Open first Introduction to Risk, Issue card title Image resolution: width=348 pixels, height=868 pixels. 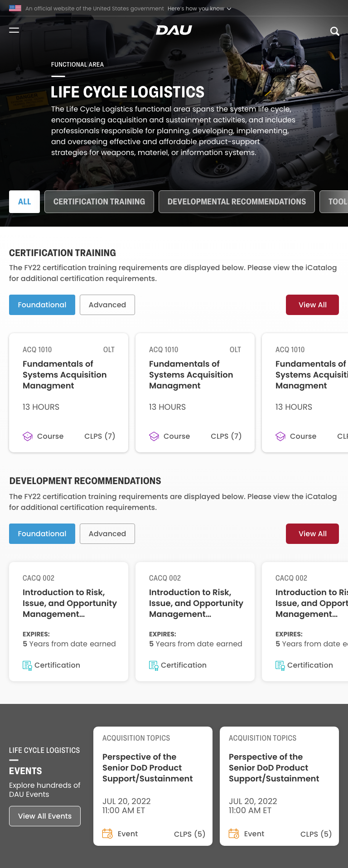[x=70, y=603]
